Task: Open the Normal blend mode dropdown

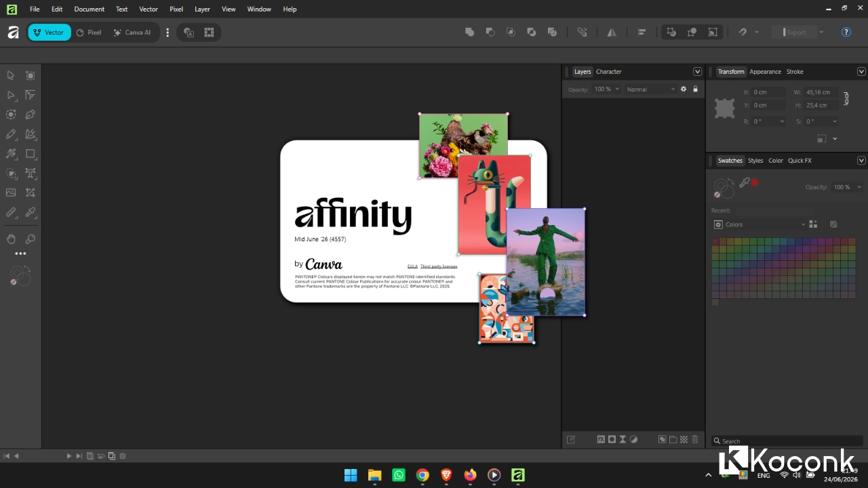Action: 651,89
